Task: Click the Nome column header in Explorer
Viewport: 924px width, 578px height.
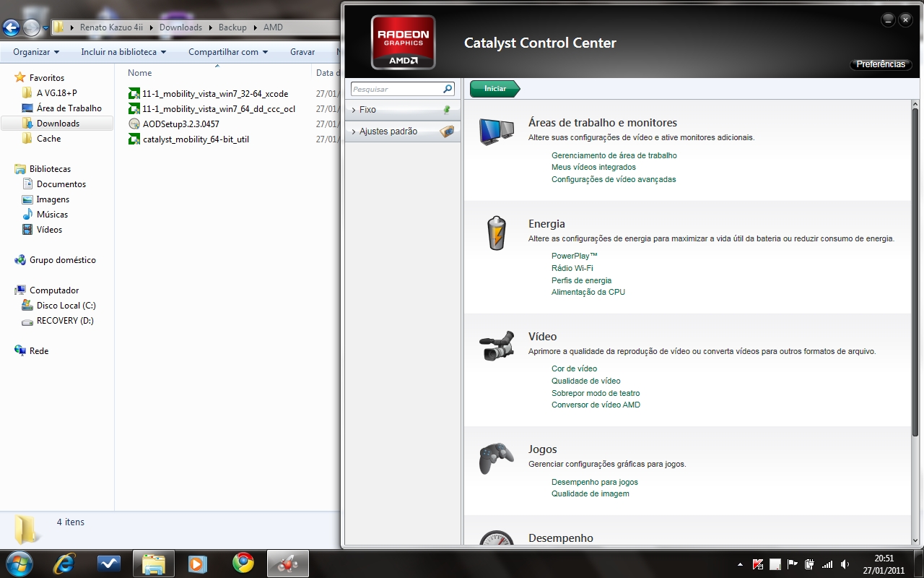Action: click(139, 72)
